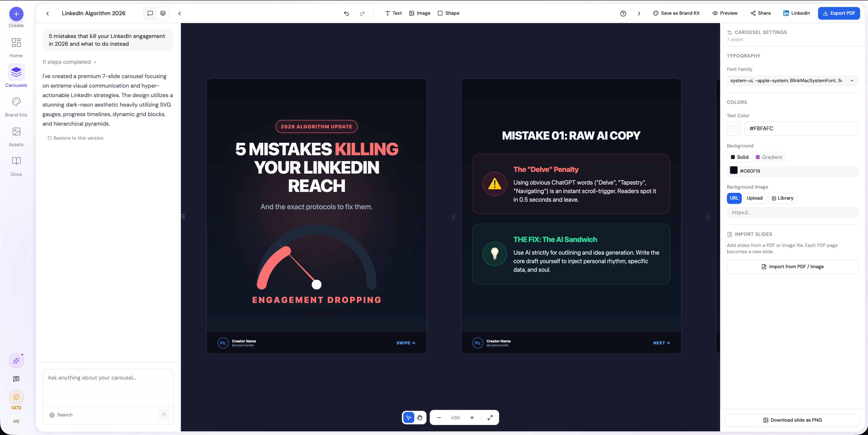Insert an Image onto the slide
This screenshot has height=435, width=868.
(x=420, y=13)
